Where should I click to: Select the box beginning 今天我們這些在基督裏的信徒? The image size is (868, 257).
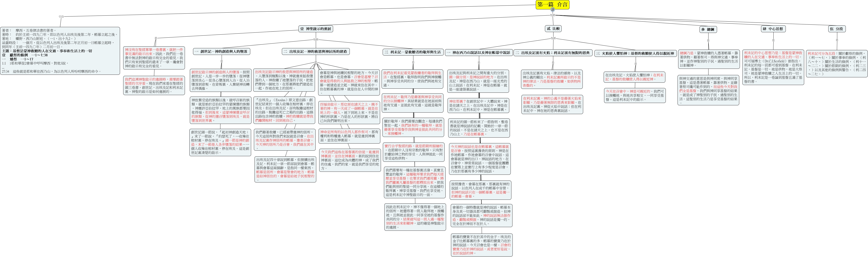(350, 160)
